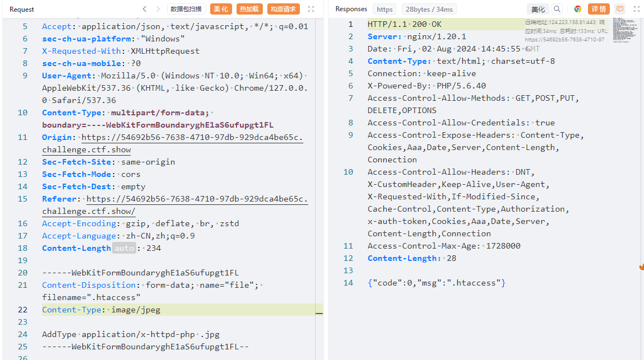The width and height of the screenshot is (644, 360).
Task: Open the orange comment bubble icon
Action: click(x=620, y=9)
